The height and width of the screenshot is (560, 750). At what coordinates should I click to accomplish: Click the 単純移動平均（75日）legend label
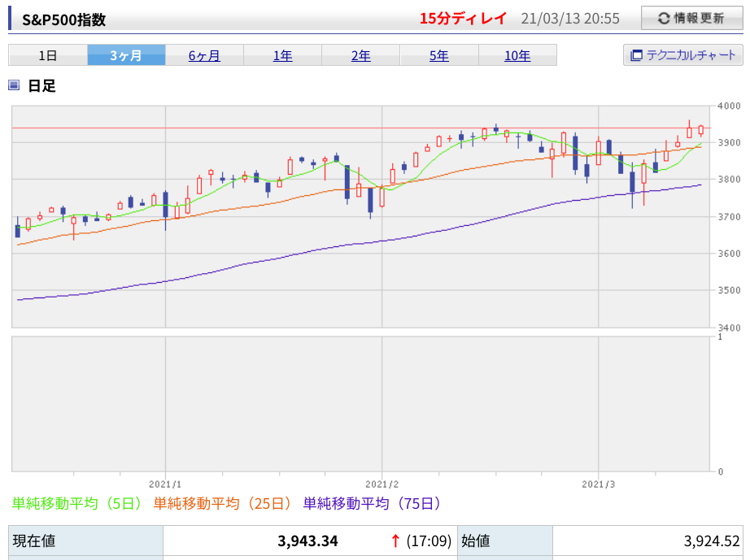tap(372, 503)
